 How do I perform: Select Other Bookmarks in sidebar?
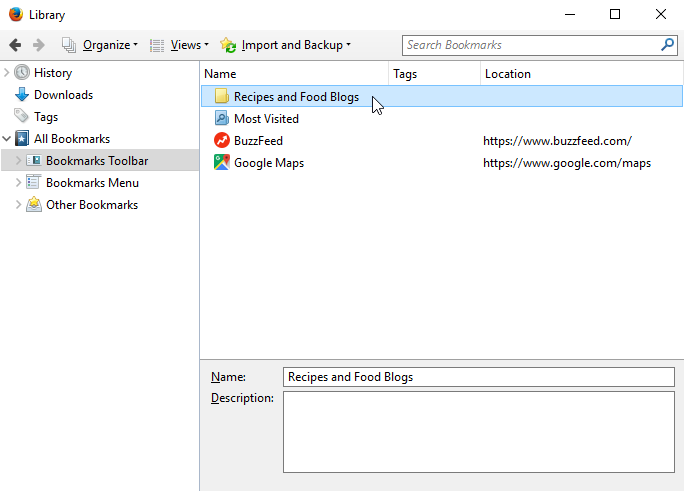click(91, 205)
